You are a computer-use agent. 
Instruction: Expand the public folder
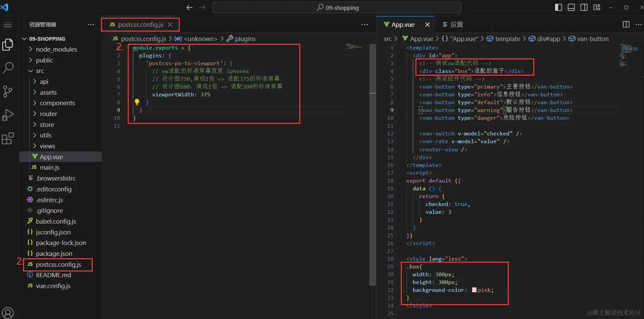pos(61,60)
